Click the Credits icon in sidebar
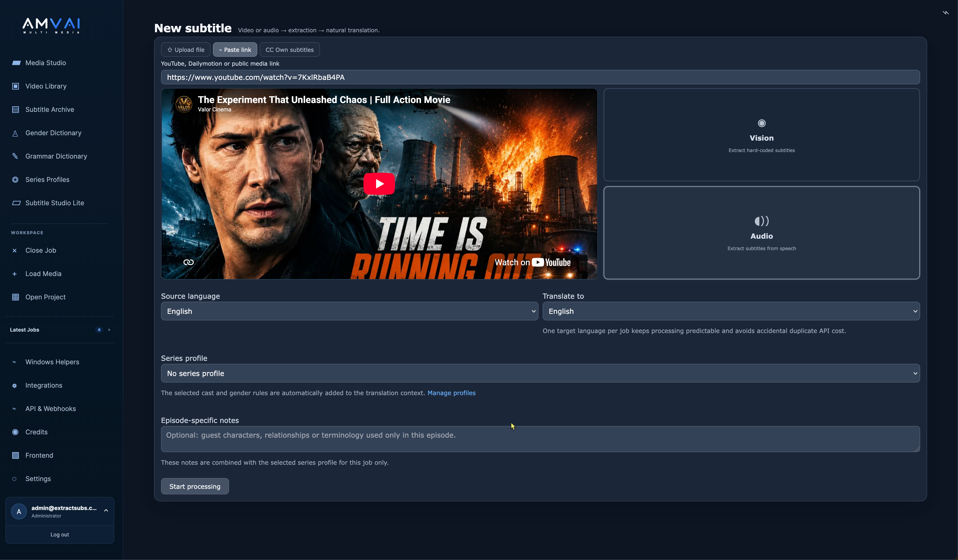The height and width of the screenshot is (560, 958). 15,432
